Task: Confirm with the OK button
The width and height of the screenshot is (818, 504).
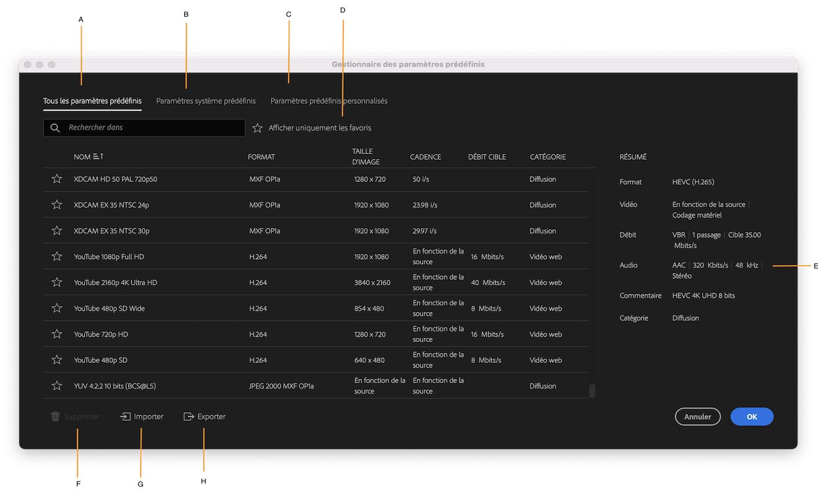Action: pos(752,417)
